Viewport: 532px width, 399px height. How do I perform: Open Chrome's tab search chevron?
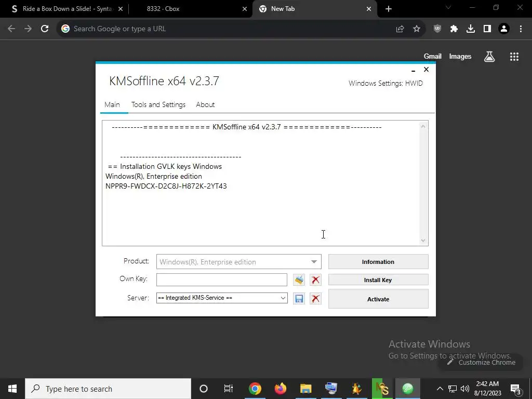[448, 7]
